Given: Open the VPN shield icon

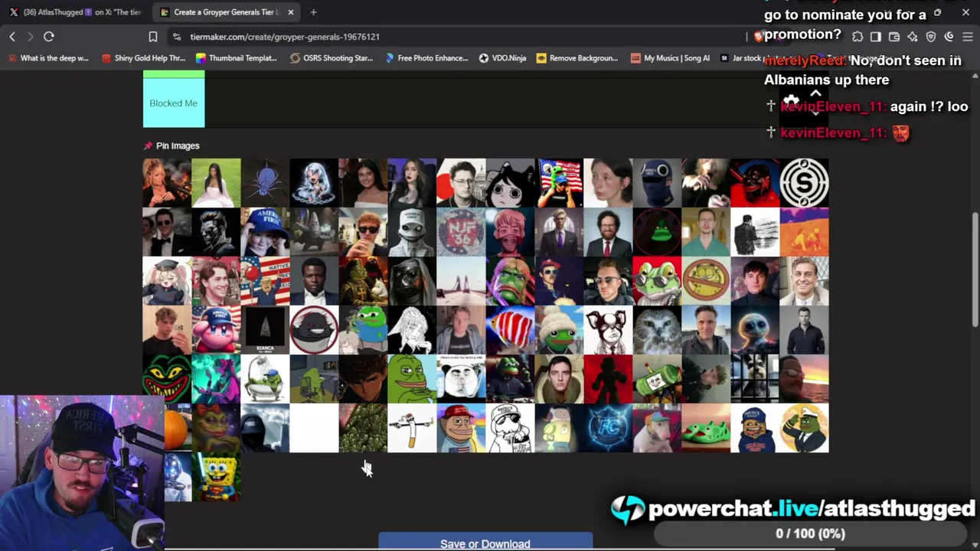Looking at the screenshot, I should point(931,37).
